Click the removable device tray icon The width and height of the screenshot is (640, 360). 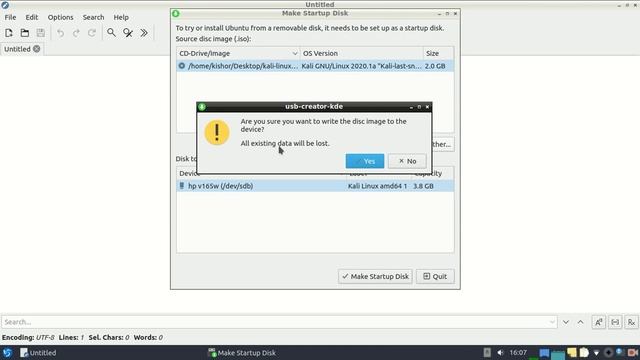[x=487, y=353]
